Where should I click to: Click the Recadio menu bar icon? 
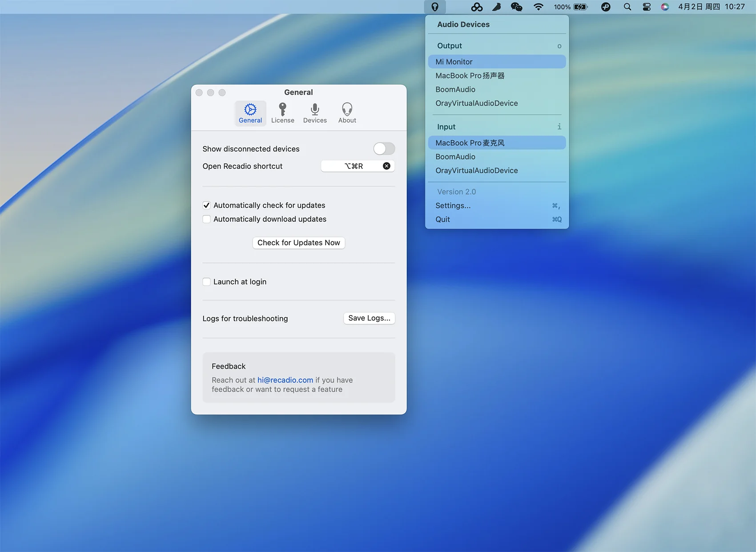pyautogui.click(x=435, y=7)
